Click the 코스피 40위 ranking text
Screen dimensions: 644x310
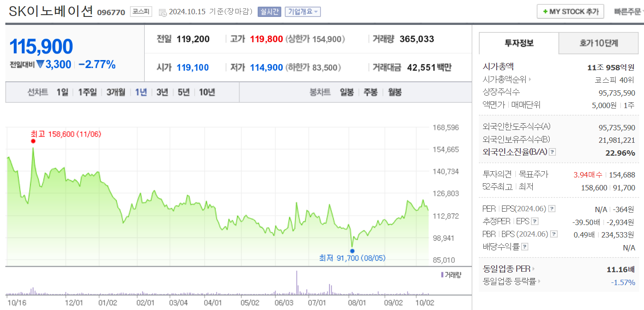(x=615, y=80)
